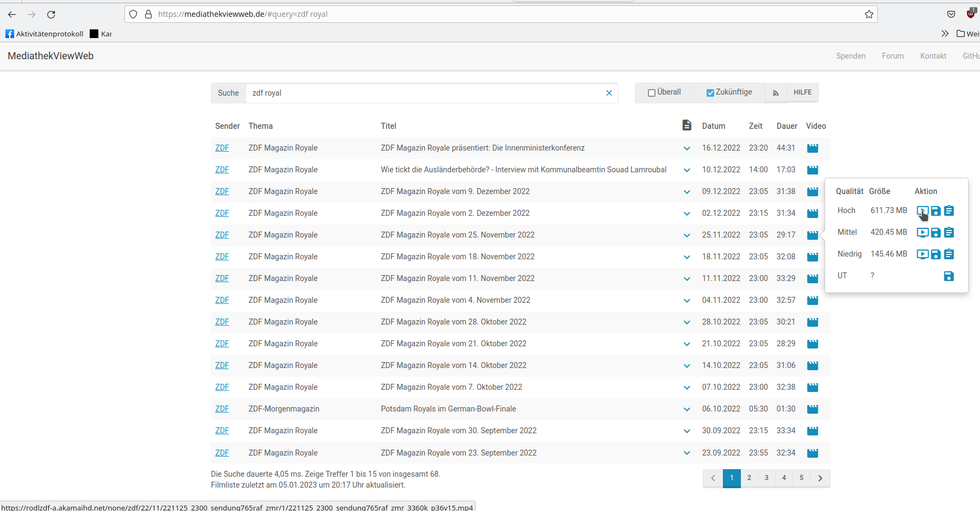Open ZDF link for ZDF-Morgenmagazin row
This screenshot has width=980, height=511.
pyautogui.click(x=222, y=409)
